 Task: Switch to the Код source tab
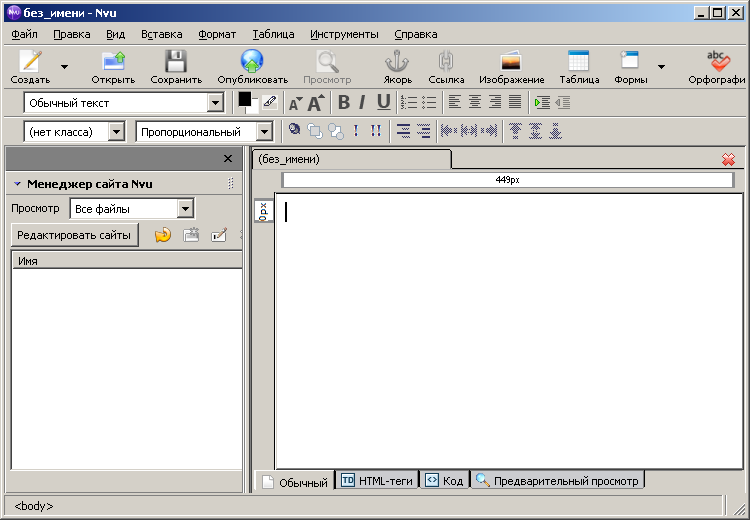pyautogui.click(x=444, y=480)
